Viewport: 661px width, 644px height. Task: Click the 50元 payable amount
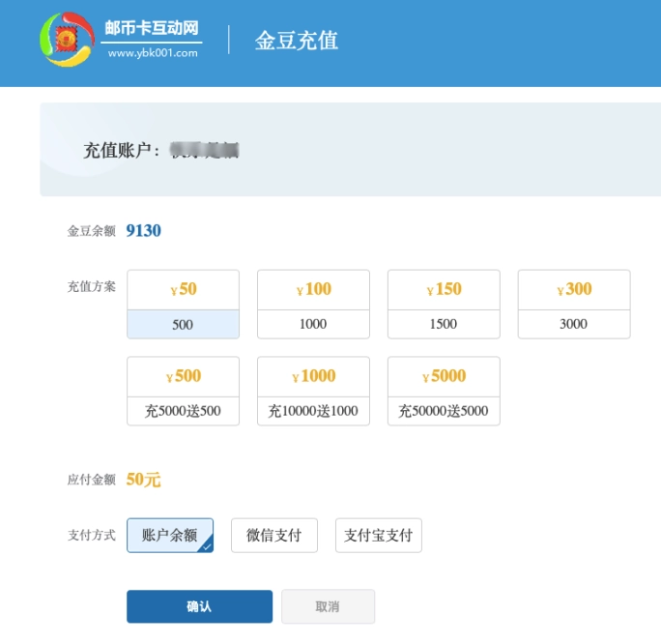[144, 480]
